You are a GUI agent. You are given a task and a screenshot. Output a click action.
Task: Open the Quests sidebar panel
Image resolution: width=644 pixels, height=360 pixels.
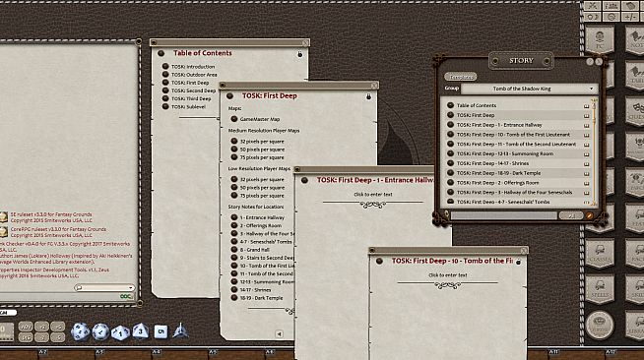coord(635,111)
